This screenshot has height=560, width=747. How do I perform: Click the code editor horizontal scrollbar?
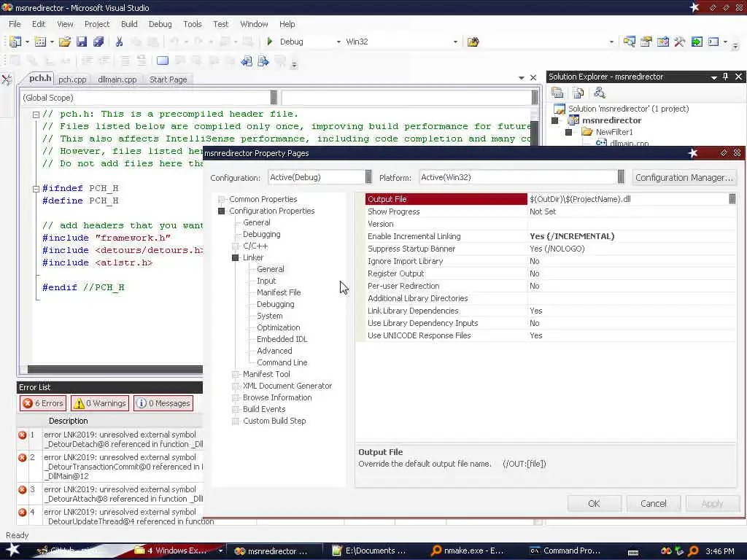pos(115,369)
